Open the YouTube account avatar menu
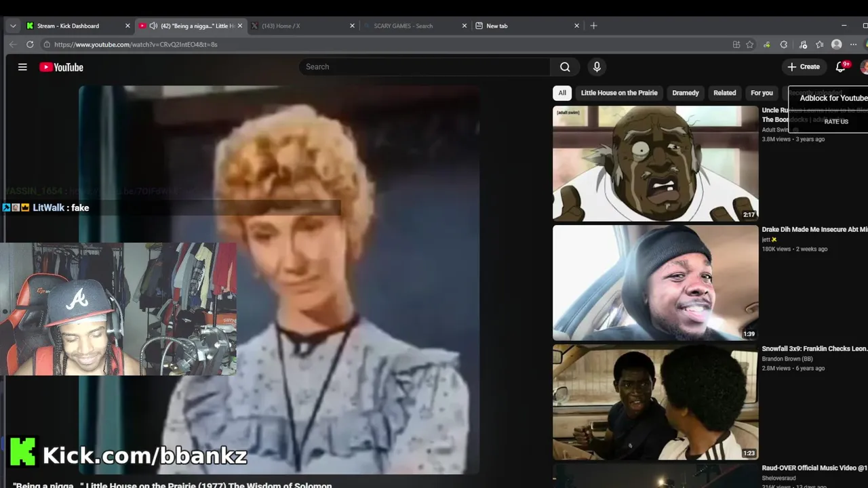 [x=864, y=66]
